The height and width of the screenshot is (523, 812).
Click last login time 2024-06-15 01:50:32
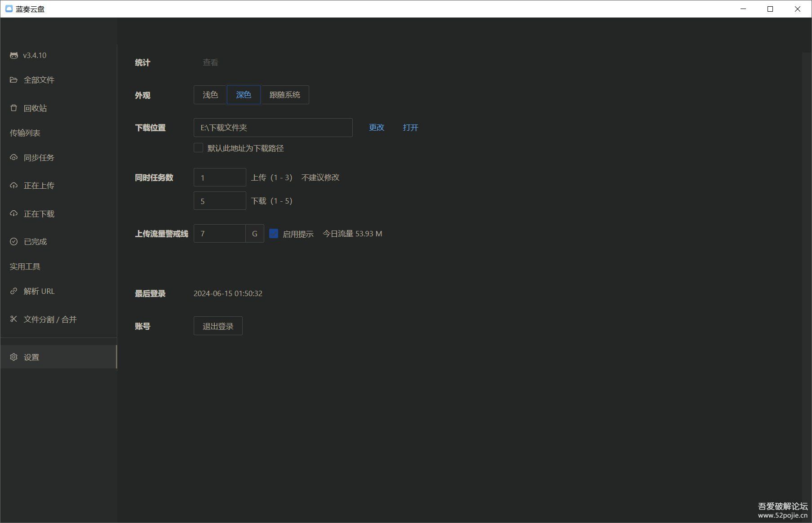click(x=228, y=293)
